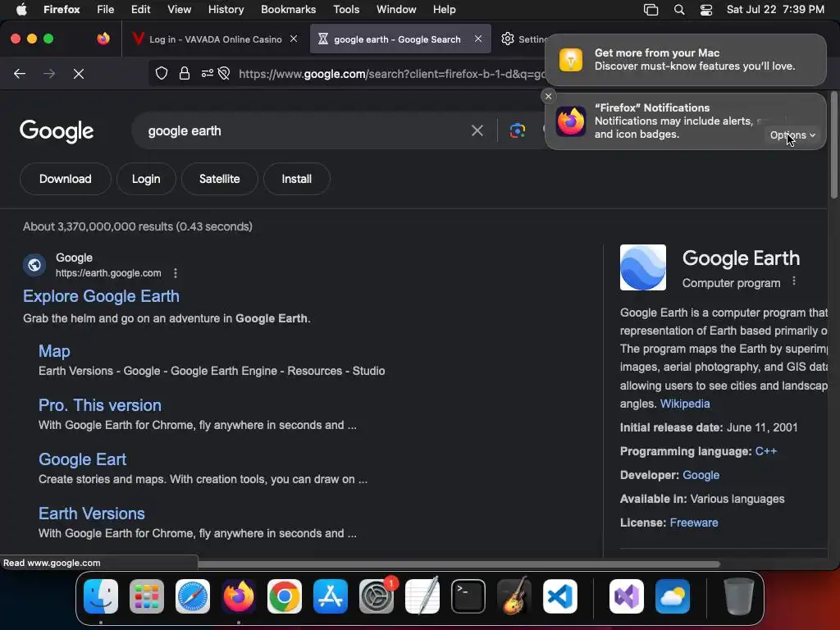Image resolution: width=840 pixels, height=630 pixels.
Task: Stop loading the page
Action: click(x=79, y=73)
